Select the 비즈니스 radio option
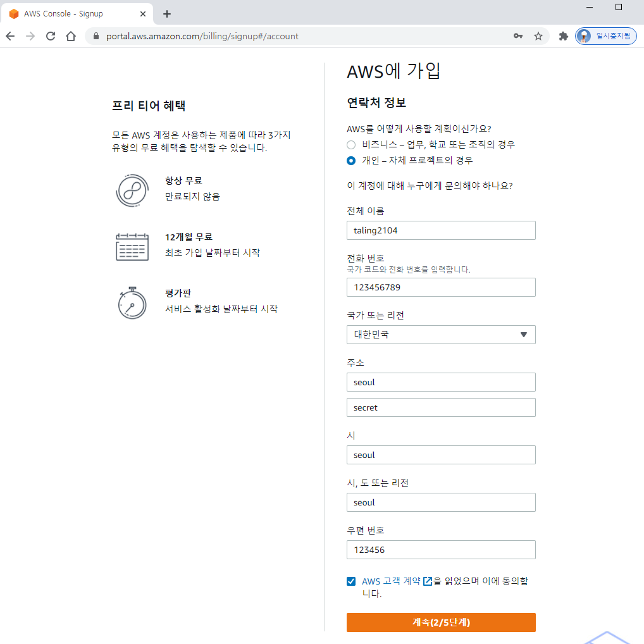The height and width of the screenshot is (644, 644). click(x=351, y=145)
